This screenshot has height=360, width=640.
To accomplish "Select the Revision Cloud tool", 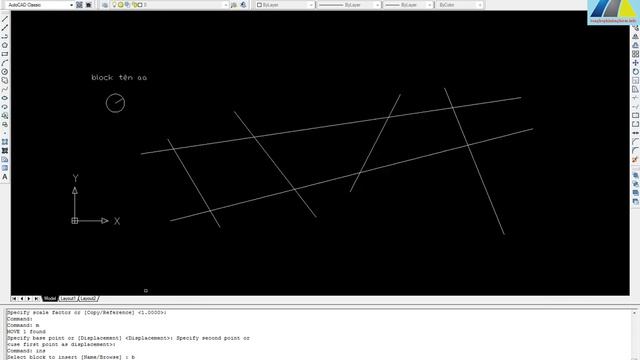I will tap(4, 80).
